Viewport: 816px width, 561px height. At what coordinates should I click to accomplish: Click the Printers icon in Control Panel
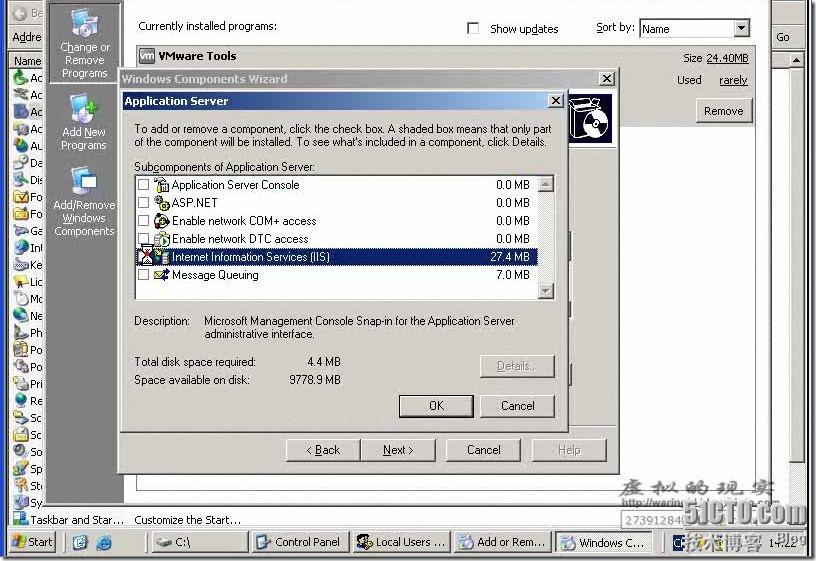(21, 384)
